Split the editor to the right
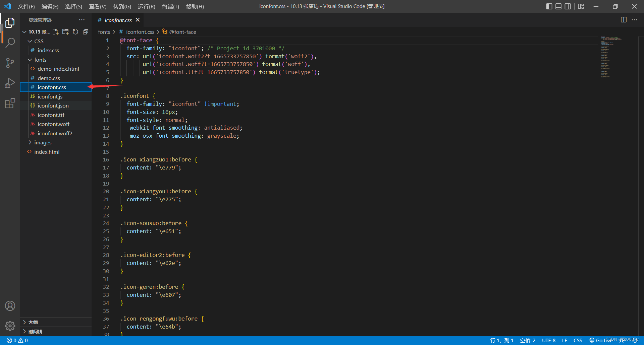The width and height of the screenshot is (644, 345). [x=624, y=20]
